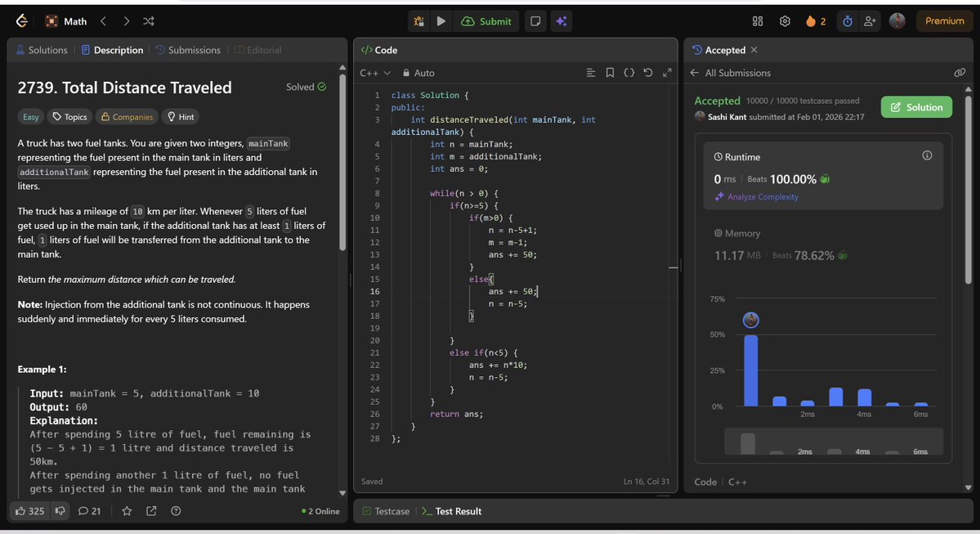This screenshot has height=534, width=980.
Task: Go to next problem arrow
Action: 126,21
